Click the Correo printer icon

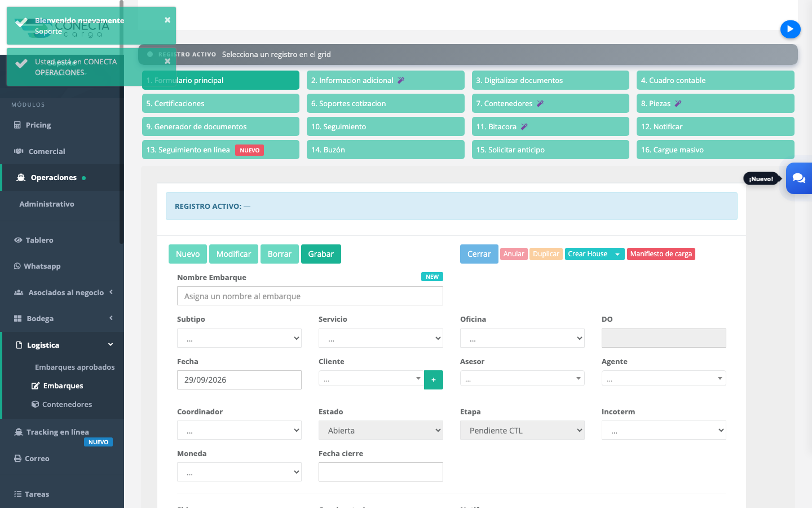17,458
